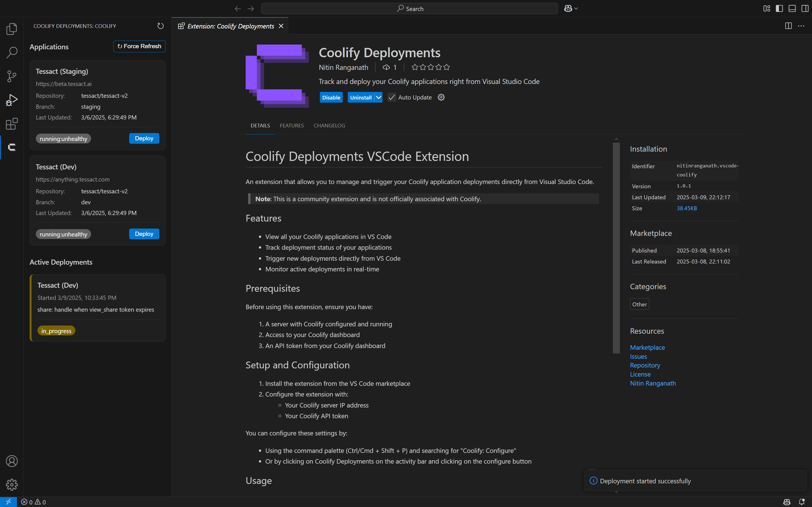812x507 pixels.
Task: Toggle the primary side bar layout icon
Action: [779, 8]
